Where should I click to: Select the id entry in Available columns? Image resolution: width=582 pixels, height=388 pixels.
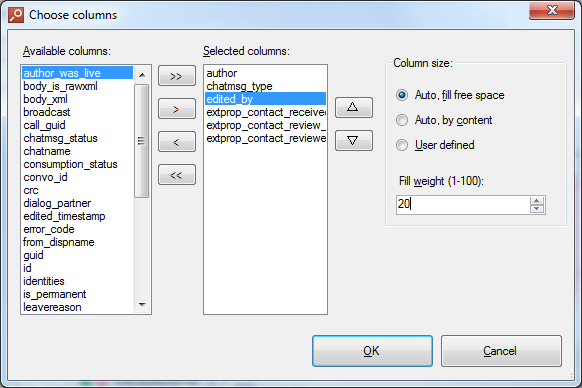(77, 268)
